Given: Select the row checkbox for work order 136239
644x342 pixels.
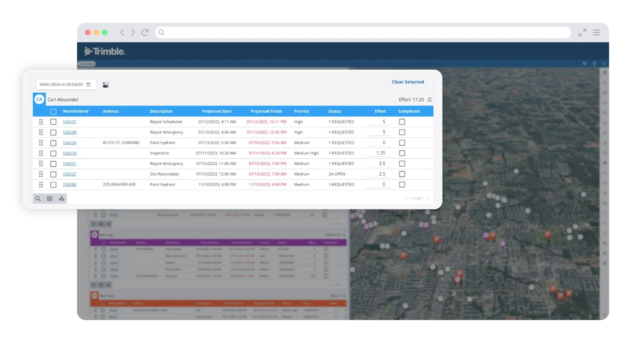Looking at the screenshot, I should coord(53,132).
